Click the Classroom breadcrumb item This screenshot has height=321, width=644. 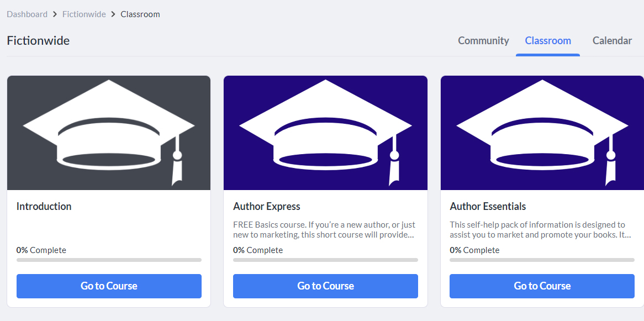coord(140,14)
